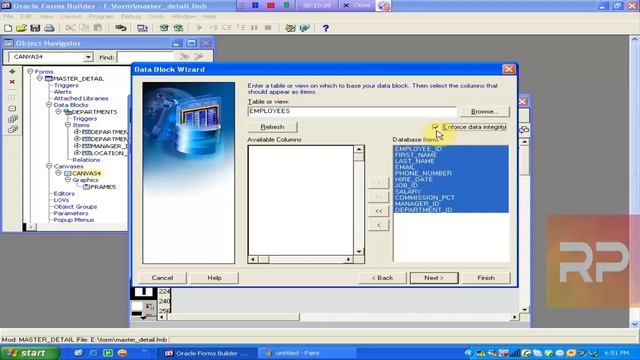Screen dimensions: 640x360
Task: Open the Edit menu
Action: 26,16
